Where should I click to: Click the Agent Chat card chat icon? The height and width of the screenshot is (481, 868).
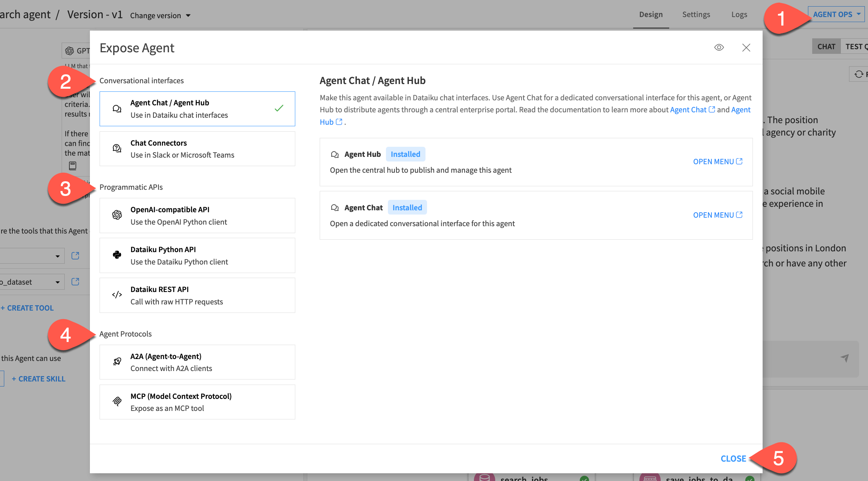click(334, 208)
